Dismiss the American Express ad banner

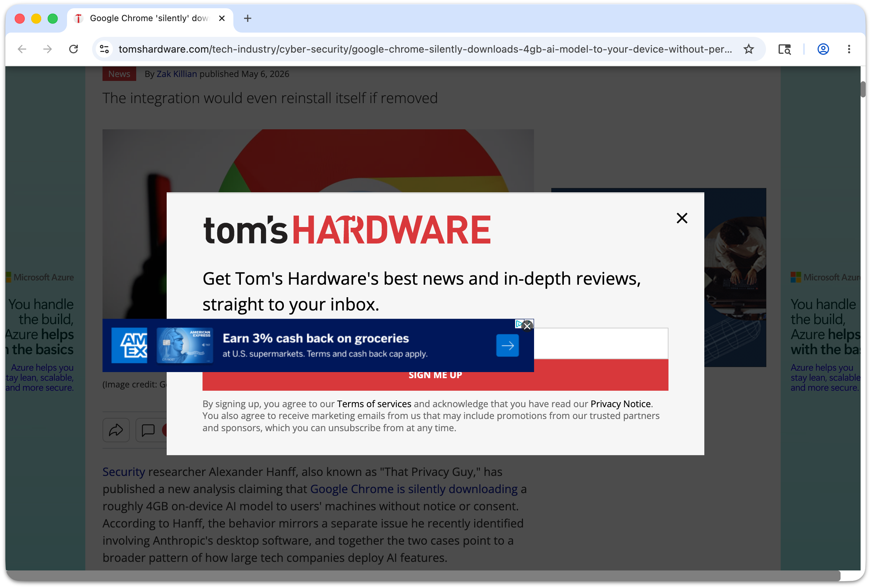pyautogui.click(x=527, y=326)
